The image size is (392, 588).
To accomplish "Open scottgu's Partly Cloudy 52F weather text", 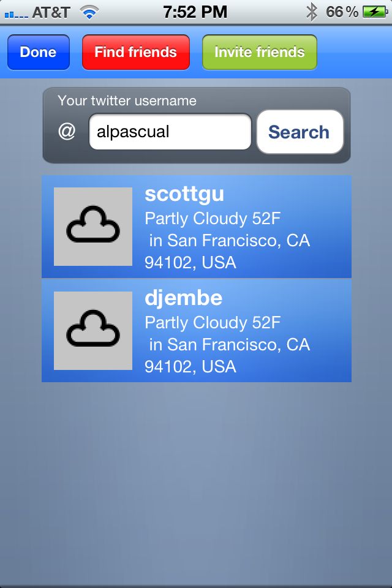I will (213, 219).
